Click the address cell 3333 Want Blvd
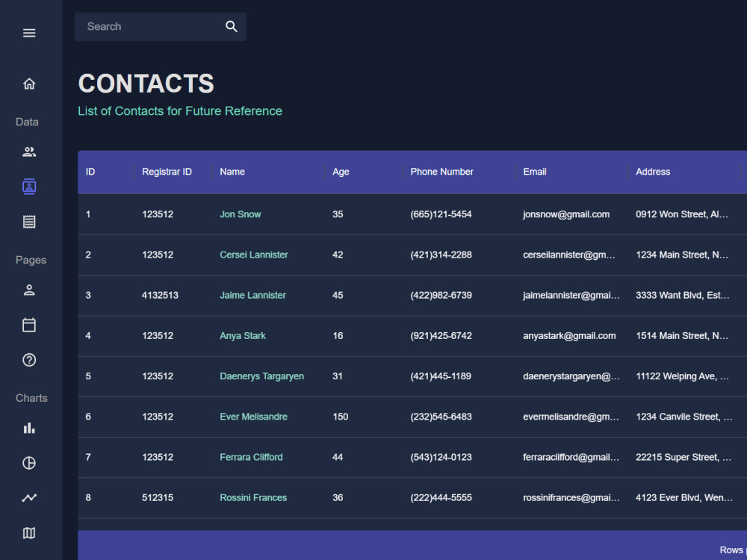Viewport: 747px width, 560px height. pos(684,295)
